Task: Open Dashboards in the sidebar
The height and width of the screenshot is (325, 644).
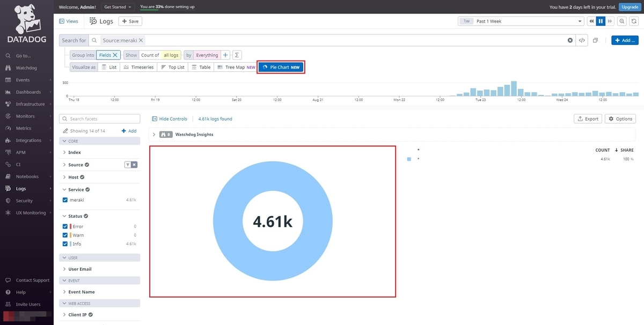Action: pyautogui.click(x=28, y=92)
